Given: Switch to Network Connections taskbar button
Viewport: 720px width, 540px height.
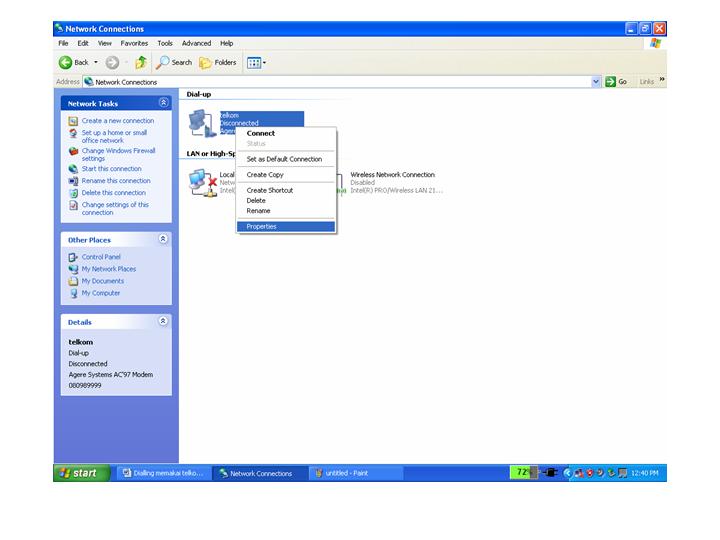Looking at the screenshot, I should 259,473.
